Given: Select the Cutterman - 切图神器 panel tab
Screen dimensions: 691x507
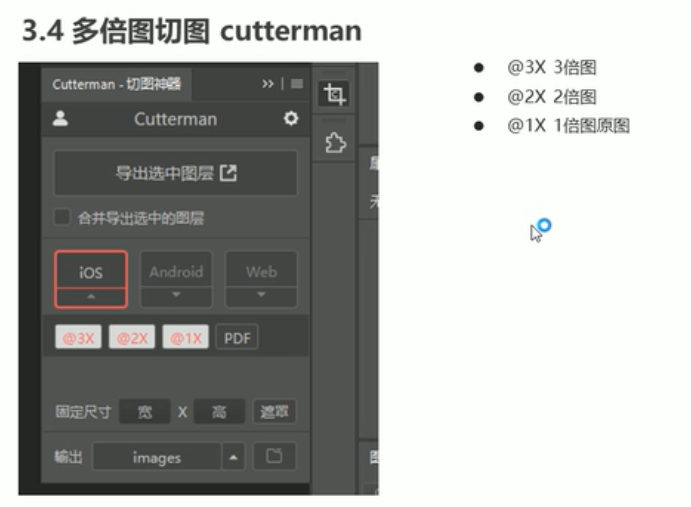Looking at the screenshot, I should 117,84.
